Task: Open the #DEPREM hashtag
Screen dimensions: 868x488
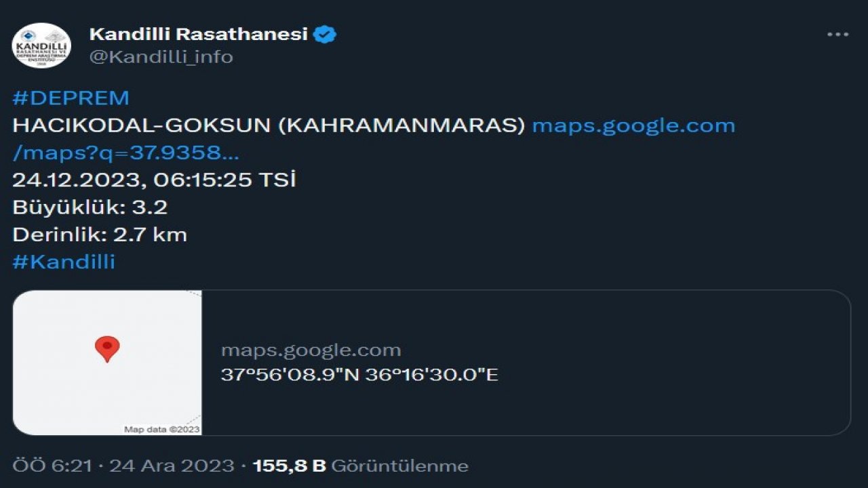Action: (x=71, y=98)
